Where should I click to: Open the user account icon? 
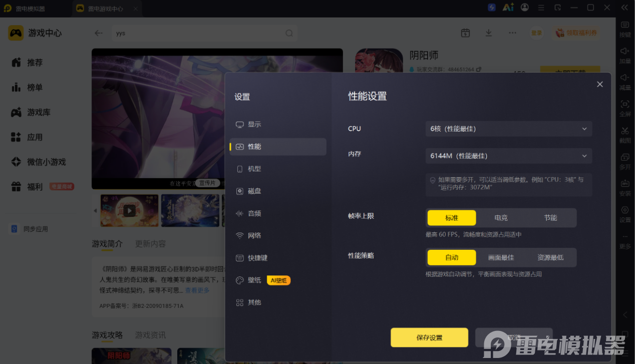[525, 8]
